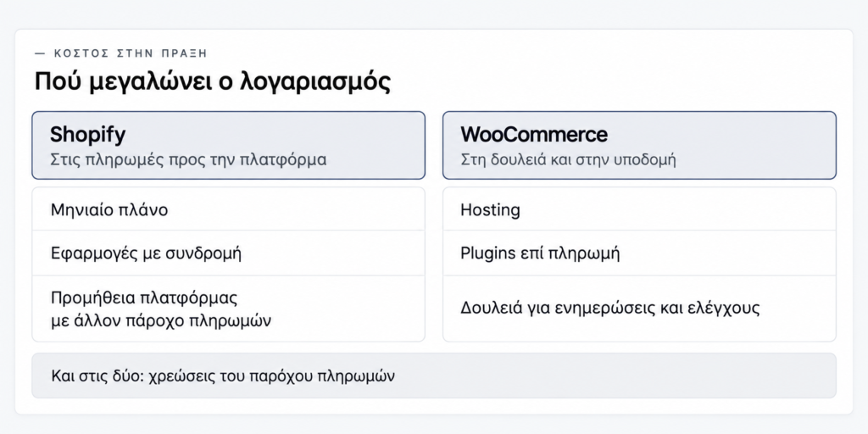
Task: Click the 'Μηνιαίο πλάνο' row
Action: click(229, 209)
